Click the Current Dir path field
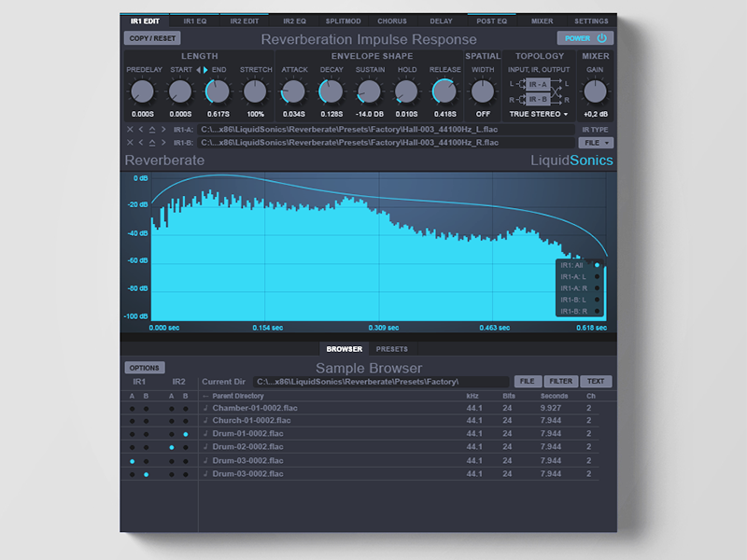The width and height of the screenshot is (747, 560). coord(381,382)
